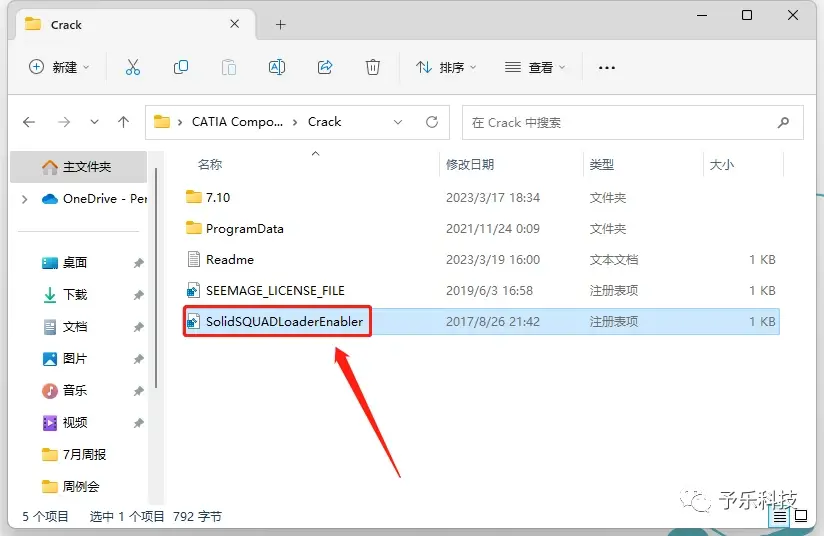Image resolution: width=824 pixels, height=536 pixels.
Task: Unpin 图片 with its pin icon
Action: tap(138, 359)
